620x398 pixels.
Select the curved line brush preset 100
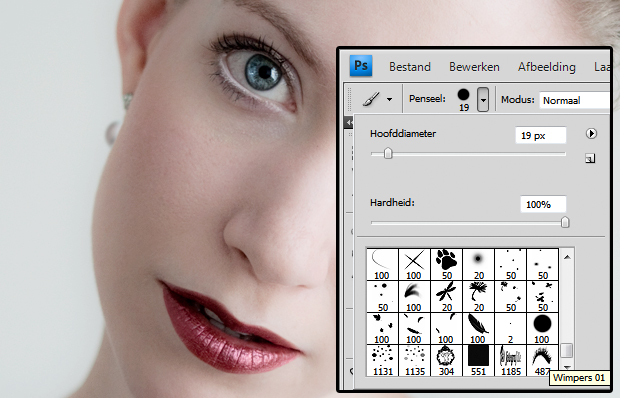coord(382,264)
